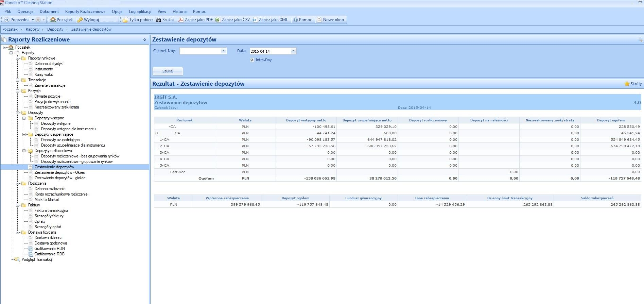The width and height of the screenshot is (644, 304).
Task: Click Tylko pobierz toolbar button
Action: (x=138, y=20)
